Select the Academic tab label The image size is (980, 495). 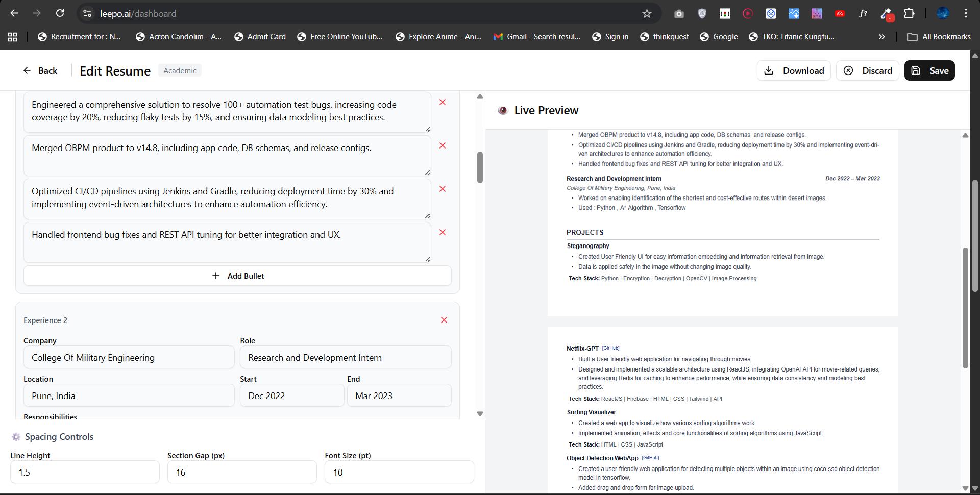(x=180, y=70)
